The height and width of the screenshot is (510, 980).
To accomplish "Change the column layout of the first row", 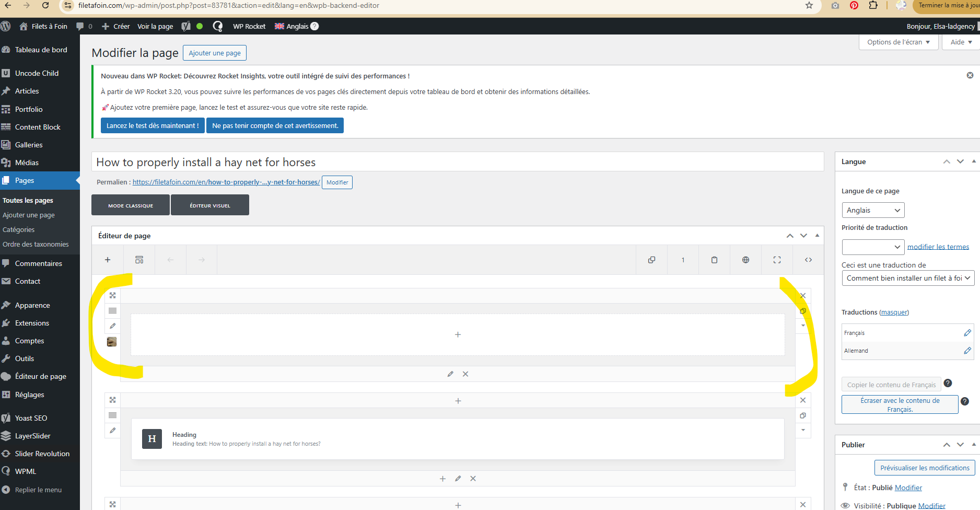I will [112, 311].
